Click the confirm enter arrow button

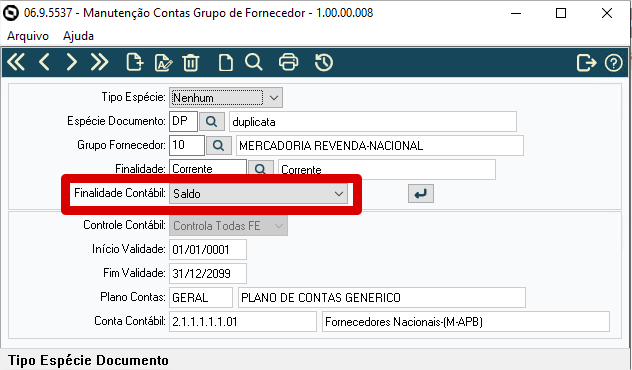pos(421,194)
